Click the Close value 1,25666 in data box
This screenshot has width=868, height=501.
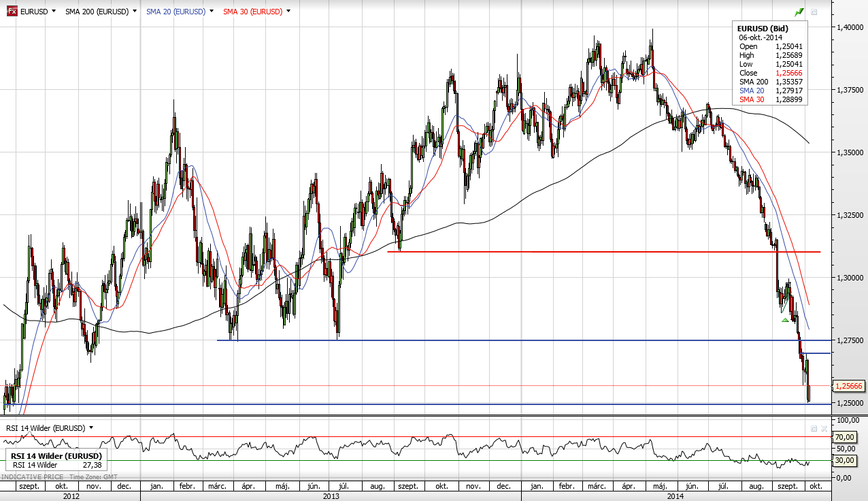788,73
